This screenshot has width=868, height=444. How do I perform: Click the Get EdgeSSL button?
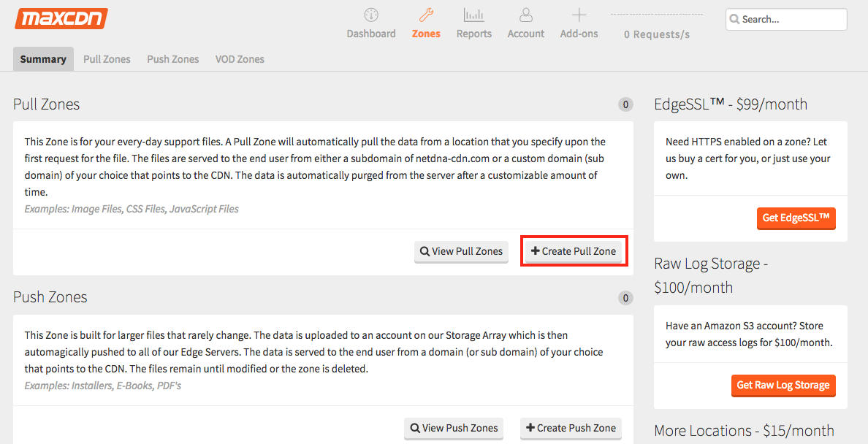796,218
